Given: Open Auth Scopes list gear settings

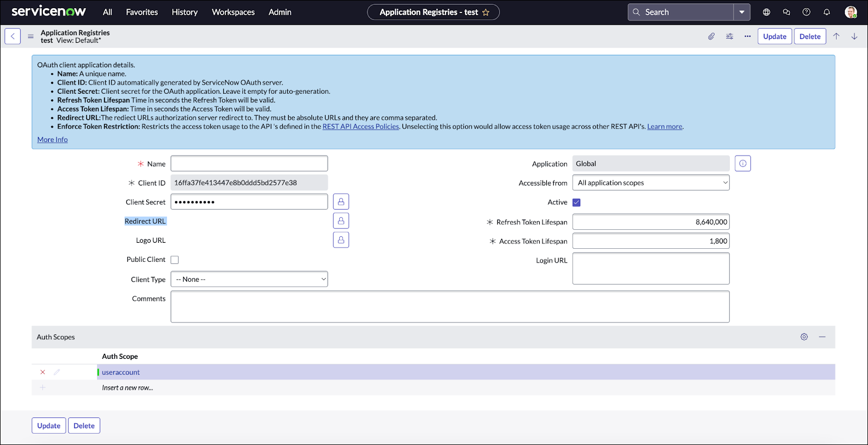Looking at the screenshot, I should (x=804, y=337).
